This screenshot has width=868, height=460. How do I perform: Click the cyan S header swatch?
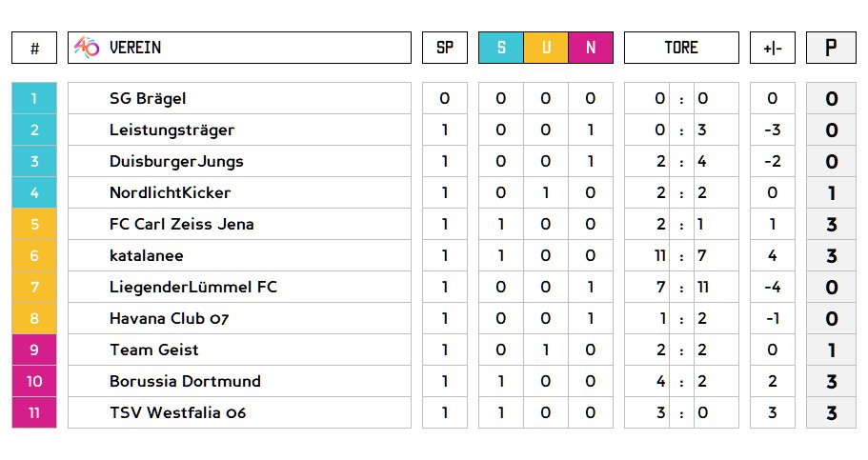pos(501,48)
